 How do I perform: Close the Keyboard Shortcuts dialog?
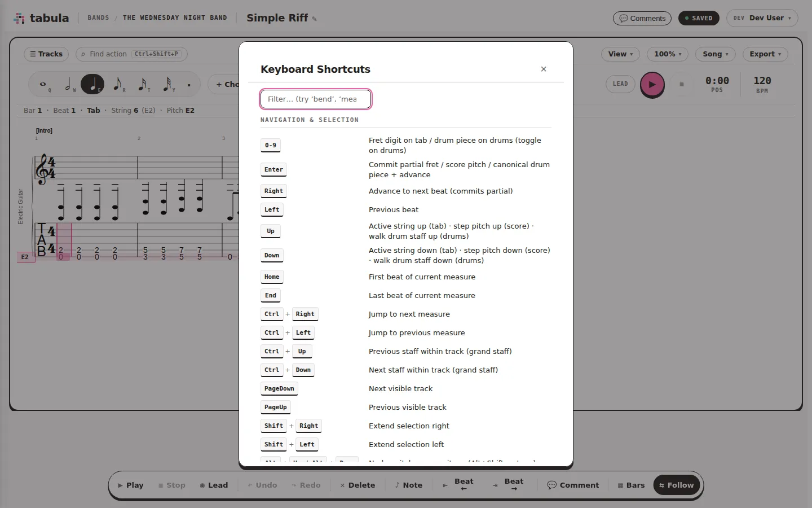tap(544, 69)
